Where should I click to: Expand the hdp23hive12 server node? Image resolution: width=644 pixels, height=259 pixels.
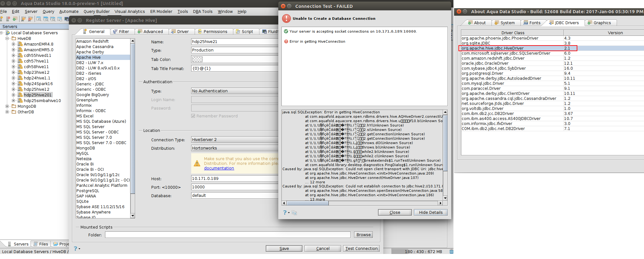[x=14, y=72]
